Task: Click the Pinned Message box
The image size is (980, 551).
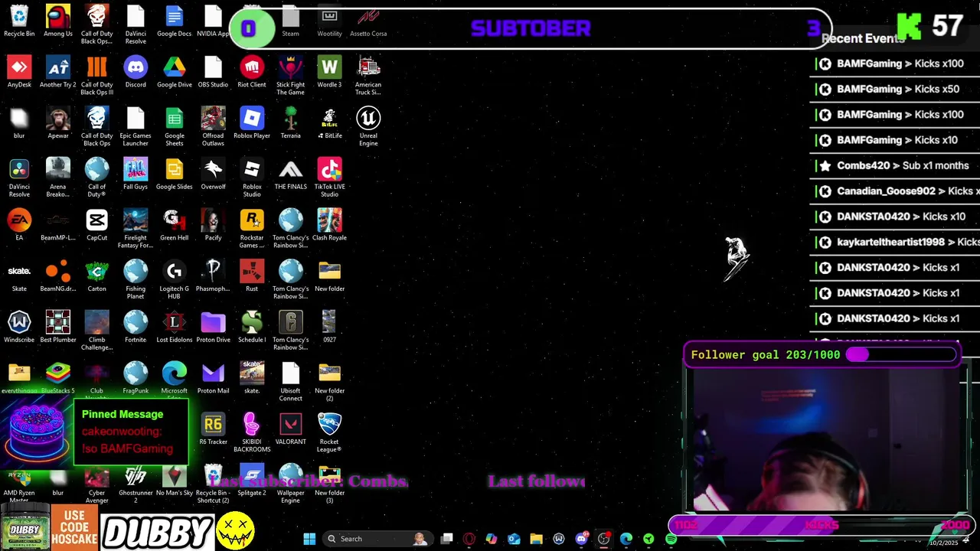Action: click(131, 432)
